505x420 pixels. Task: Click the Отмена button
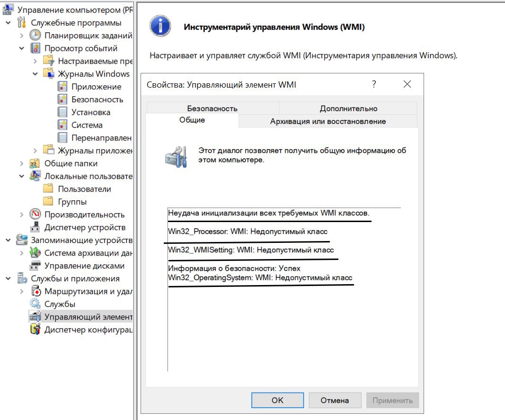click(335, 400)
